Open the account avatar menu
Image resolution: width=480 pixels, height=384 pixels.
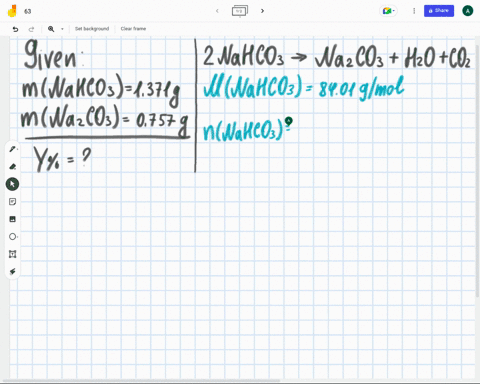point(468,11)
